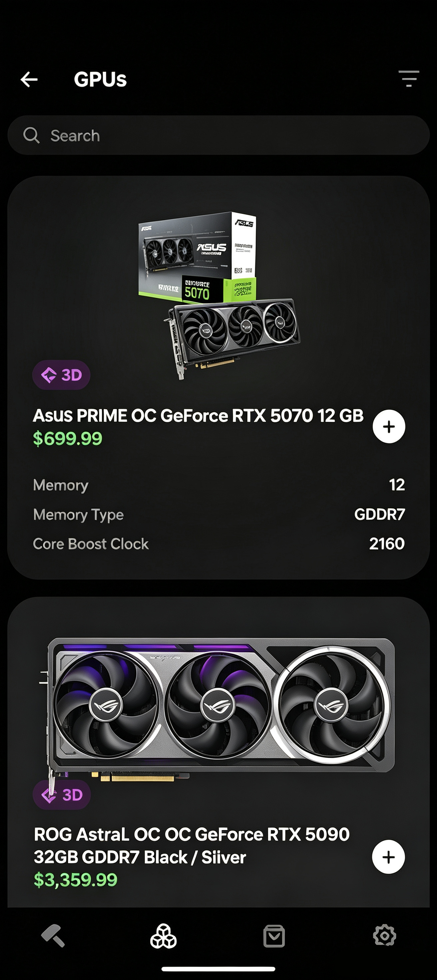437x980 pixels.
Task: Open 3D view of ROG Astral RTX 5090
Action: tap(62, 795)
